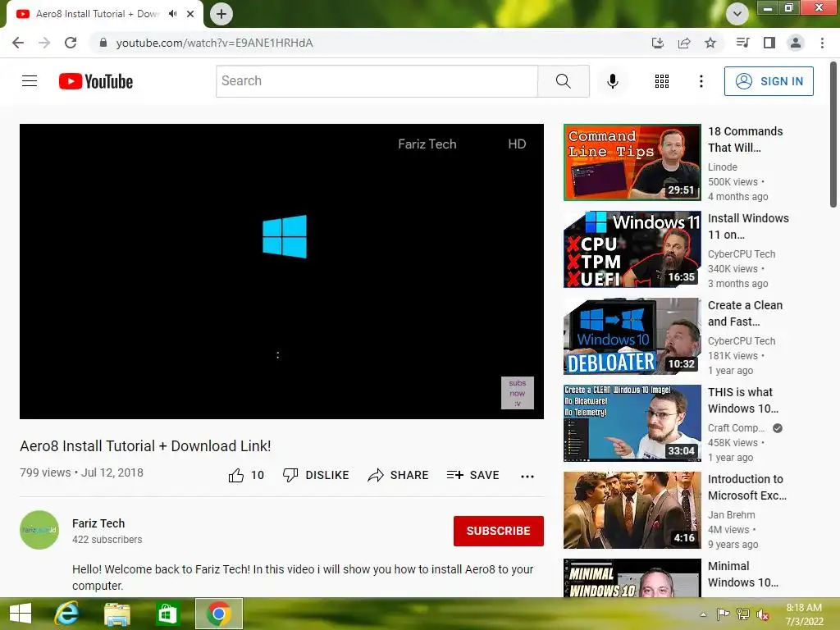Open media controls icon in toolbar
Viewport: 840px width, 630px height.
click(x=742, y=43)
